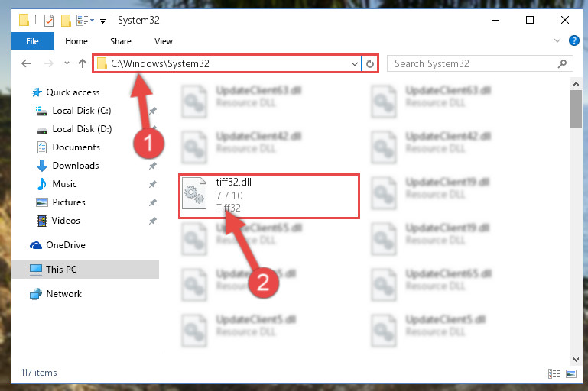Image resolution: width=588 pixels, height=391 pixels.
Task: Select Downloads in Quick access
Action: [76, 166]
